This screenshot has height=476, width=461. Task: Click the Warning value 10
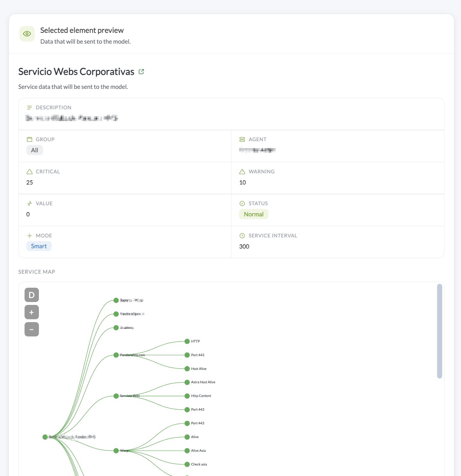point(243,183)
